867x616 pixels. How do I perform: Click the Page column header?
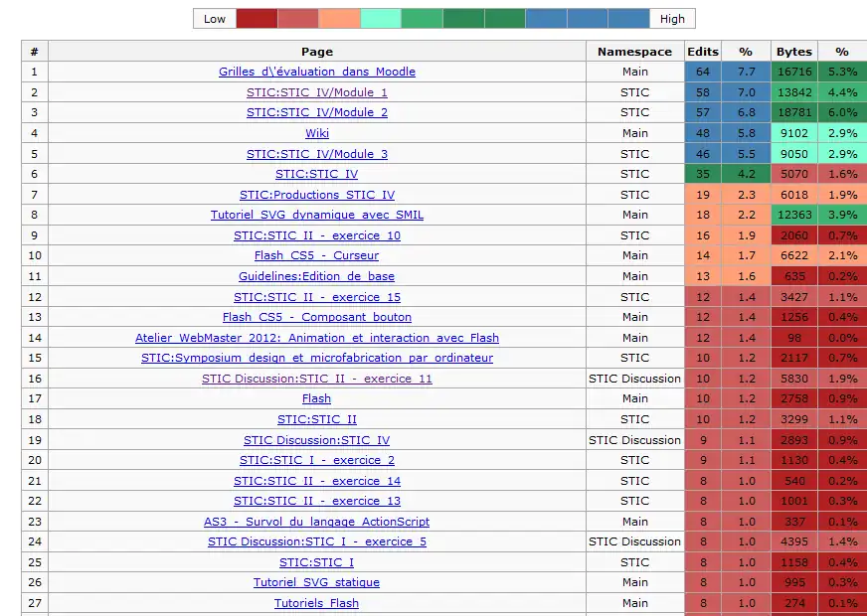coord(317,52)
